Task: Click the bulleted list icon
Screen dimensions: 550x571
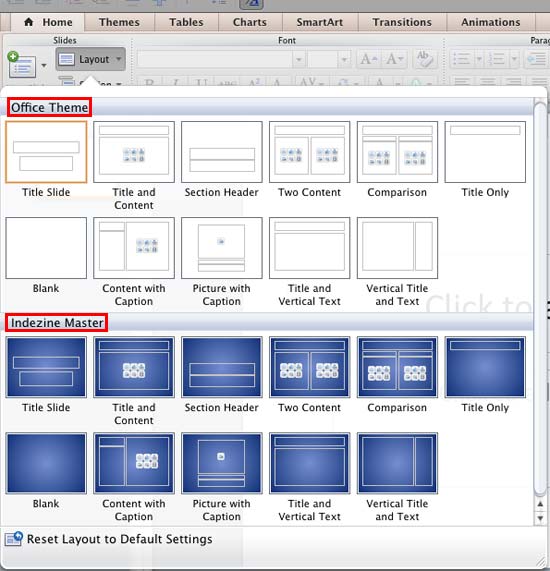Action: coord(461,59)
